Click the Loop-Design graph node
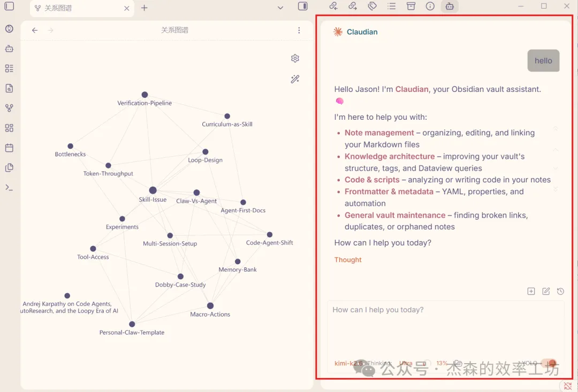The height and width of the screenshot is (392, 578). (206, 152)
